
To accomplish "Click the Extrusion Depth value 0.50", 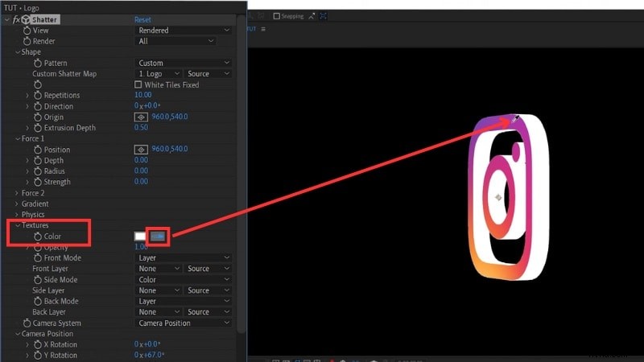I will pos(141,127).
